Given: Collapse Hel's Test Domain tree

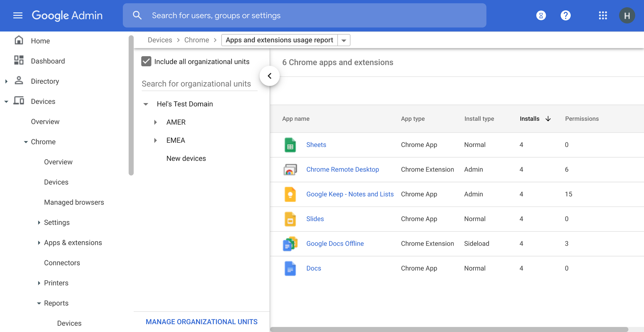Looking at the screenshot, I should [146, 104].
